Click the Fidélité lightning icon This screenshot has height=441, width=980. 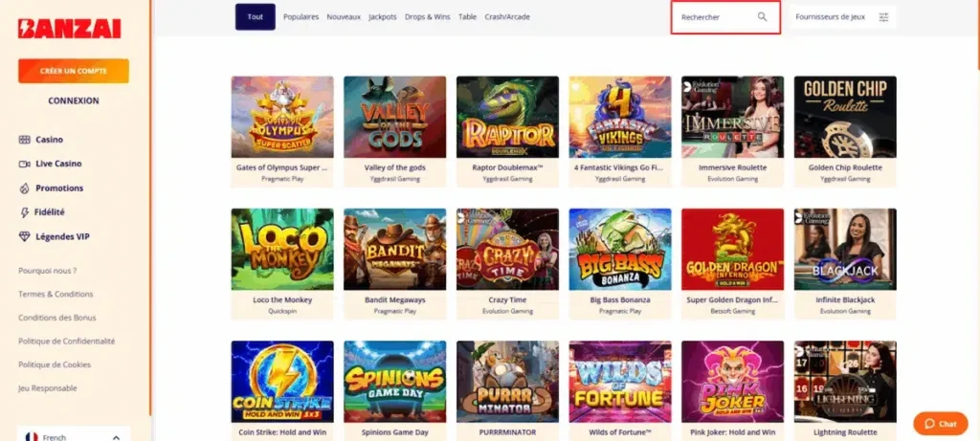24,212
